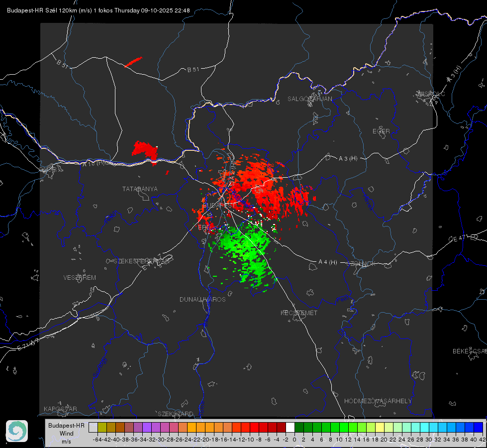Click the 42 value at the legend's end
The height and width of the screenshot is (448, 487).
click(x=482, y=440)
